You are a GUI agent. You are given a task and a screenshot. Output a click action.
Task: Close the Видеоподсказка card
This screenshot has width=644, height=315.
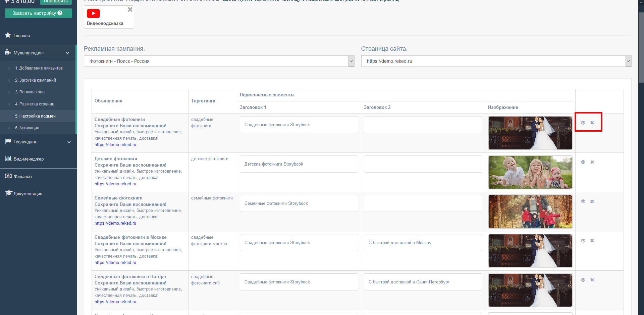pos(130,10)
